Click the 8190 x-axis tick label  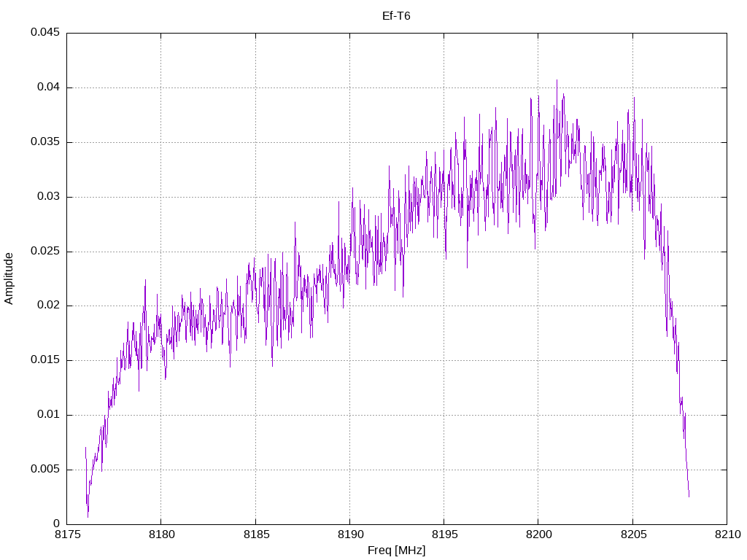(x=351, y=534)
